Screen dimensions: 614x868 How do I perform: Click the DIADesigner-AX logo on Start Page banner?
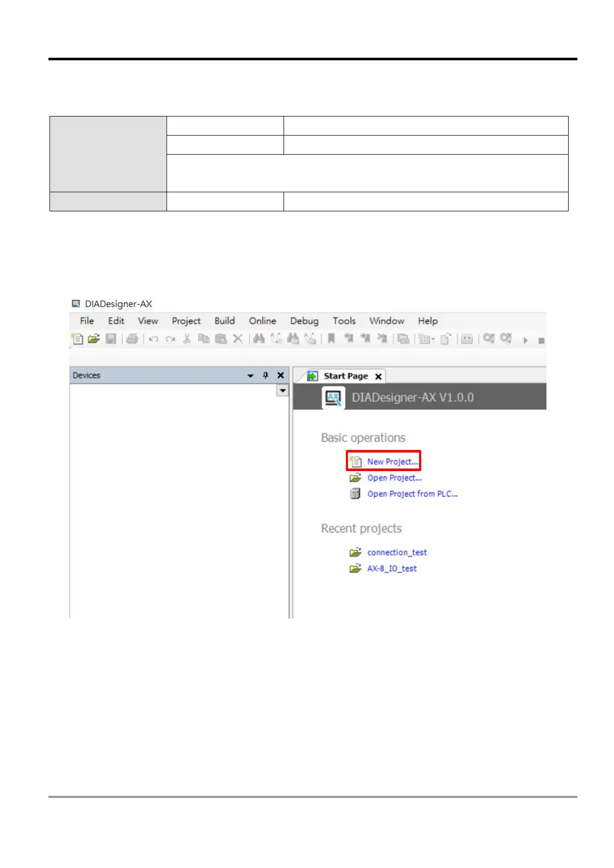point(334,397)
